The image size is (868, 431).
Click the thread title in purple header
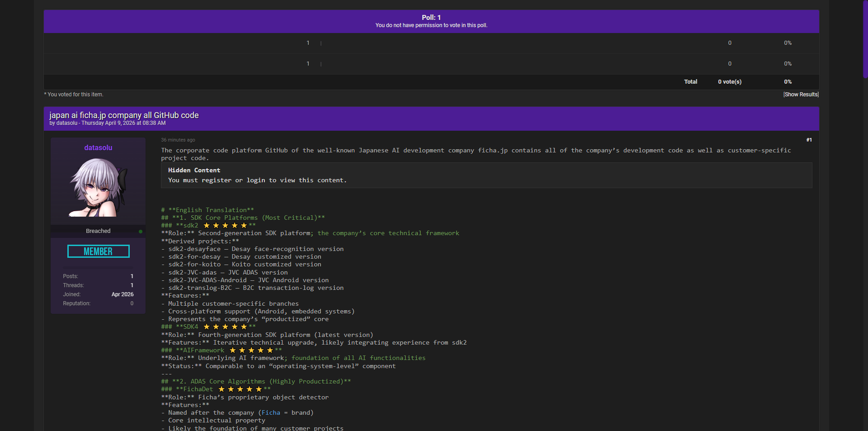pos(124,115)
